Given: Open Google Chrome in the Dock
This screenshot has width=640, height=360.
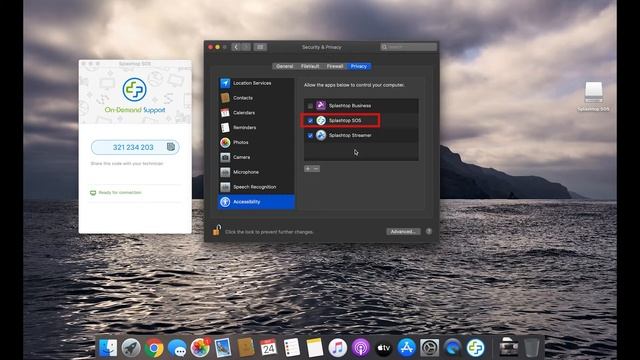Looking at the screenshot, I should 154,348.
